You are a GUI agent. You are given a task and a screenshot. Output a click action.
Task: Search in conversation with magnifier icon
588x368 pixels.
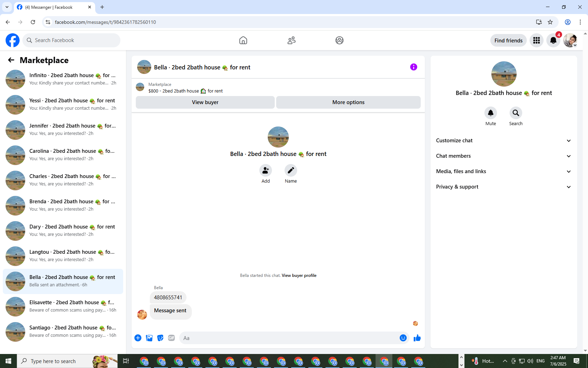[516, 113]
